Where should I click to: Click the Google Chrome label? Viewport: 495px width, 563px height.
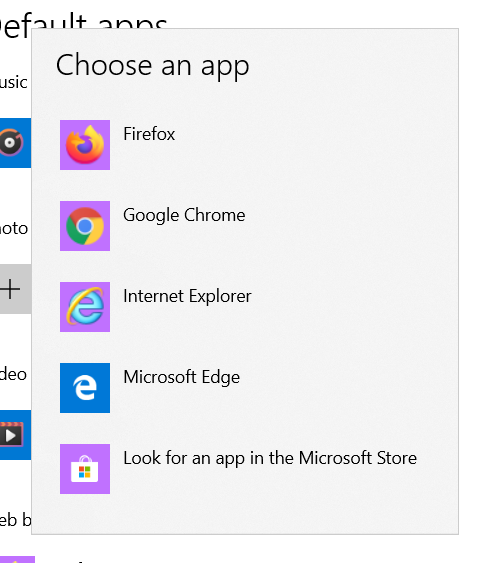184,215
